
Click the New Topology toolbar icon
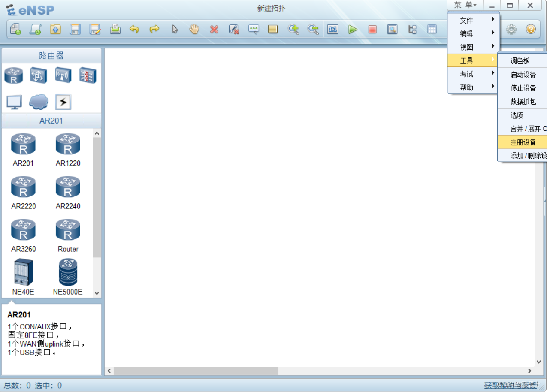15,29
